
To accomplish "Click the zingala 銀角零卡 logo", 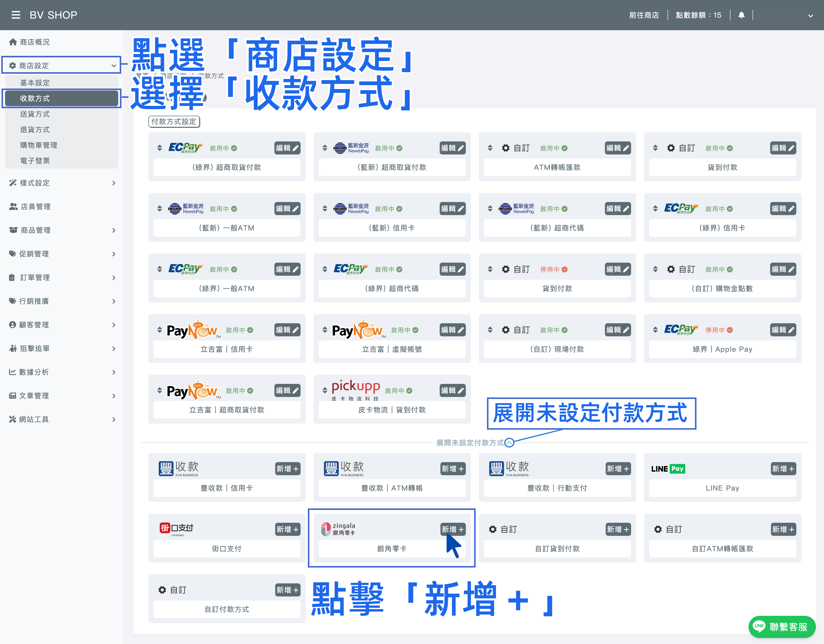I will 338,529.
